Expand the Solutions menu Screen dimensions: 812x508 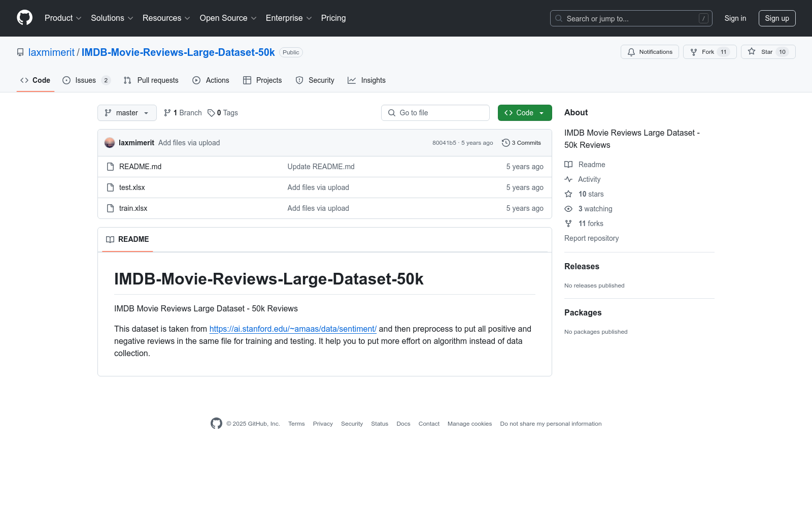click(x=112, y=18)
